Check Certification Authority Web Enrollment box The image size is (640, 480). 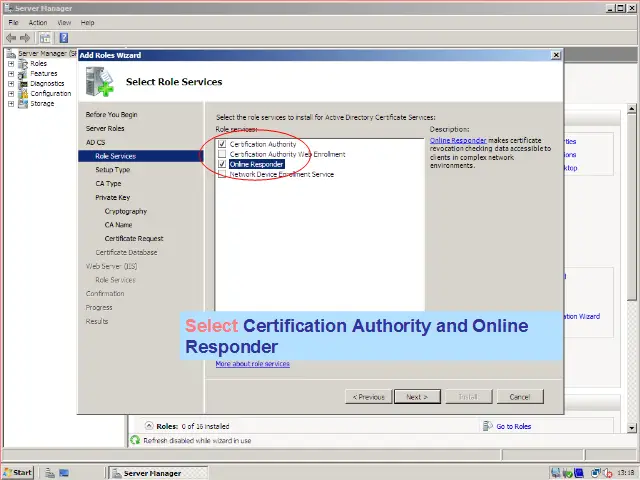222,154
